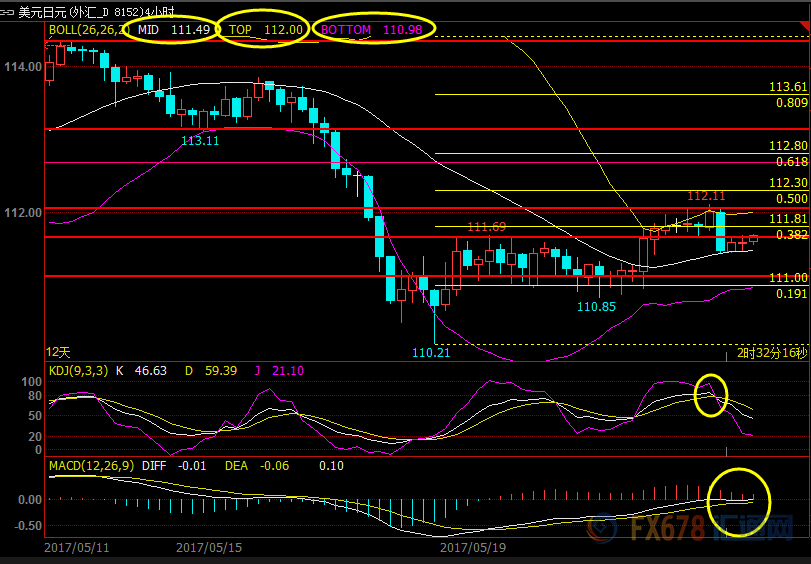Select the 0.382 Fibonacci level label
Viewport: 811px width, 564px height.
point(791,235)
